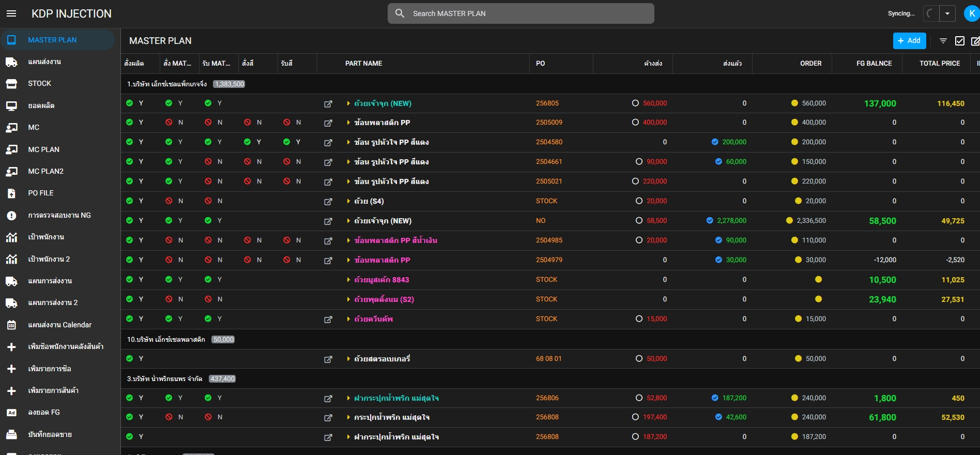Toggle the first status check in the PO 2504580 row
The width and height of the screenshot is (980, 455).
coord(130,142)
